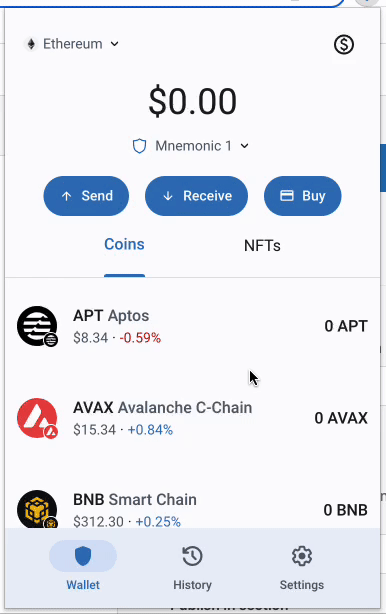386x614 pixels.
Task: Switch to the NFTs tab
Action: tap(262, 246)
